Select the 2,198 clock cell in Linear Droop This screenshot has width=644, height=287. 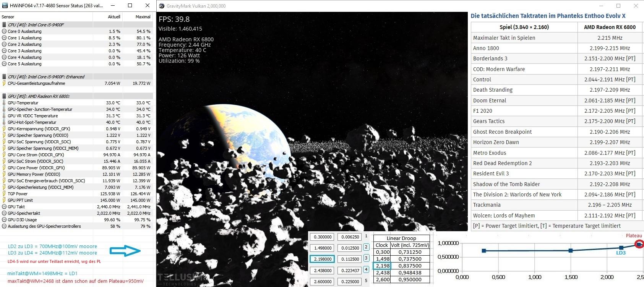pyautogui.click(x=382, y=266)
